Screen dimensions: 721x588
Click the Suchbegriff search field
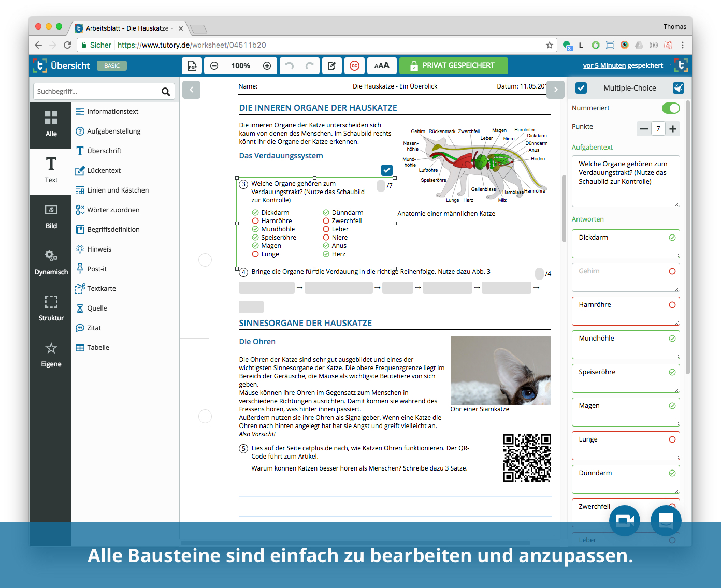pyautogui.click(x=97, y=92)
